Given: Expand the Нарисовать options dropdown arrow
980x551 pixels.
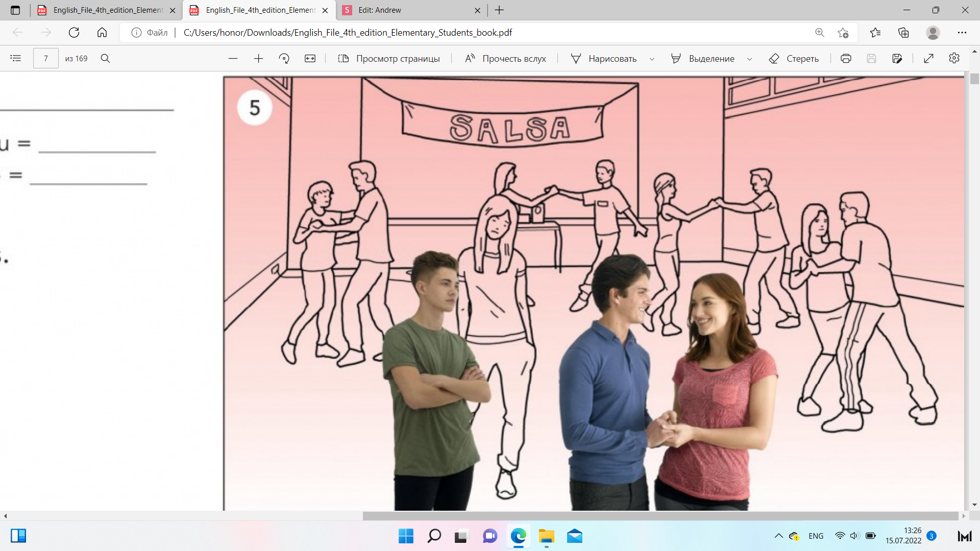Looking at the screenshot, I should point(652,59).
